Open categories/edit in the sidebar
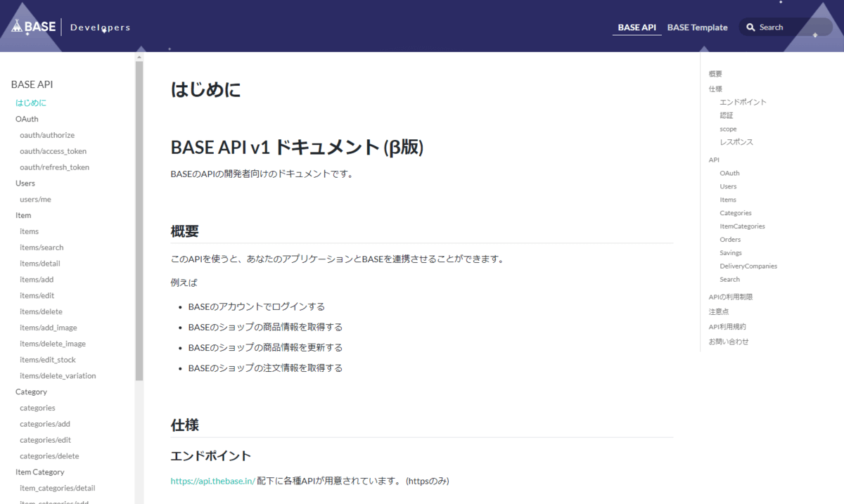Image resolution: width=844 pixels, height=504 pixels. tap(45, 440)
